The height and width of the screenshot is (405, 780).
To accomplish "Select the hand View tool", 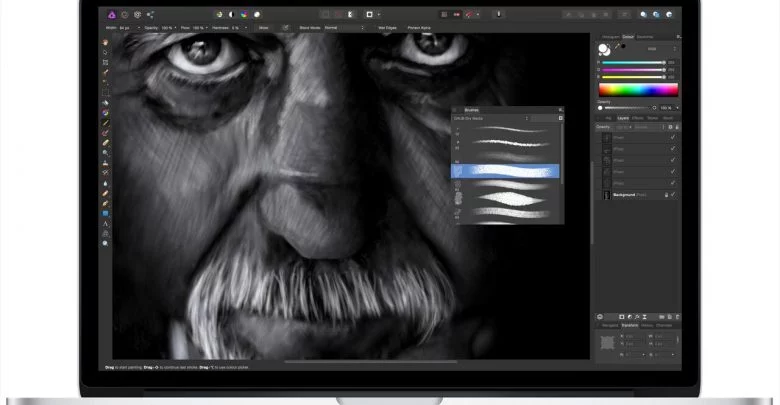I will pos(106,43).
